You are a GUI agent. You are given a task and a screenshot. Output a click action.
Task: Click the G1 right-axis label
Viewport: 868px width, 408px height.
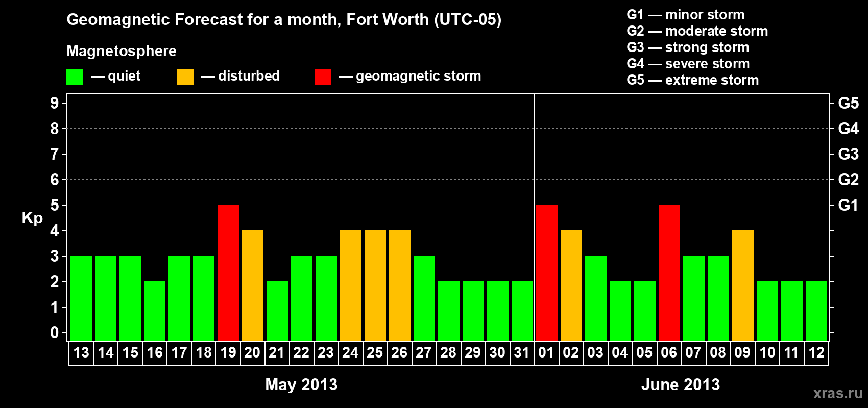[849, 205]
